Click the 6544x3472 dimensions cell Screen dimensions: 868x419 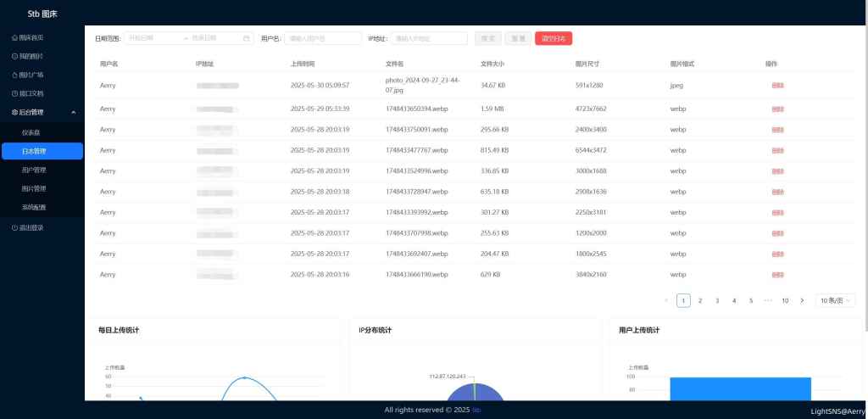pos(591,151)
